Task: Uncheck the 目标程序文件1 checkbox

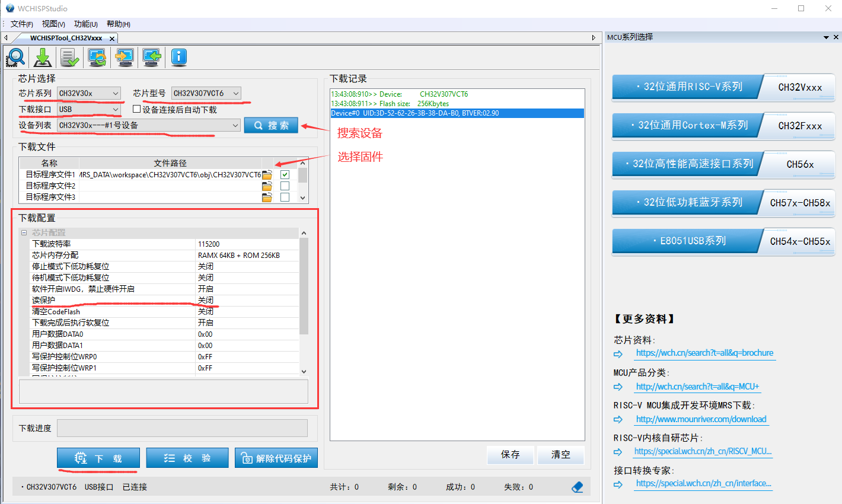Action: pos(285,175)
